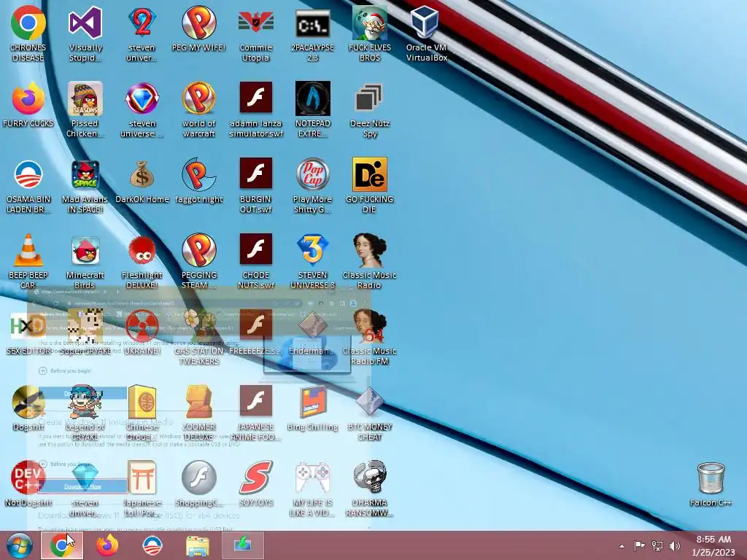Open the volume speaker tray icon
This screenshot has height=560, width=747.
click(x=674, y=545)
